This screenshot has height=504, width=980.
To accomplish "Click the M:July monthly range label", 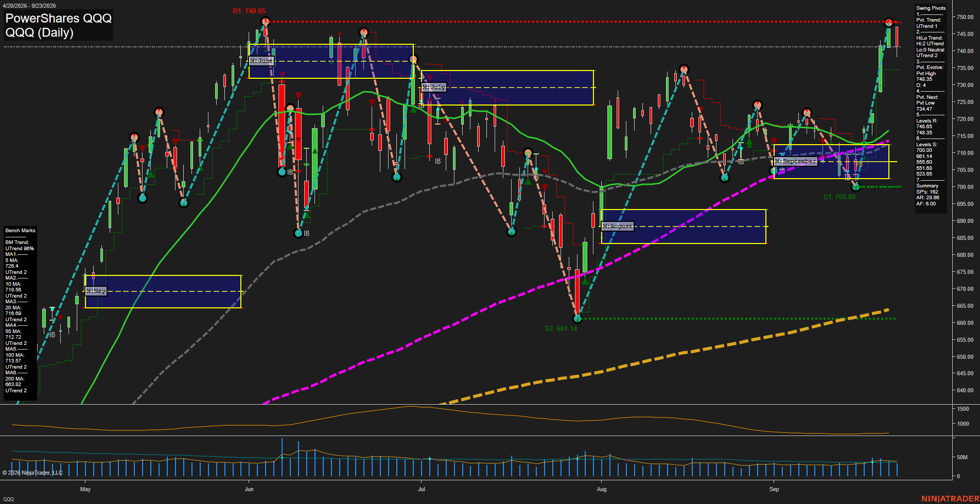I will click(x=434, y=87).
